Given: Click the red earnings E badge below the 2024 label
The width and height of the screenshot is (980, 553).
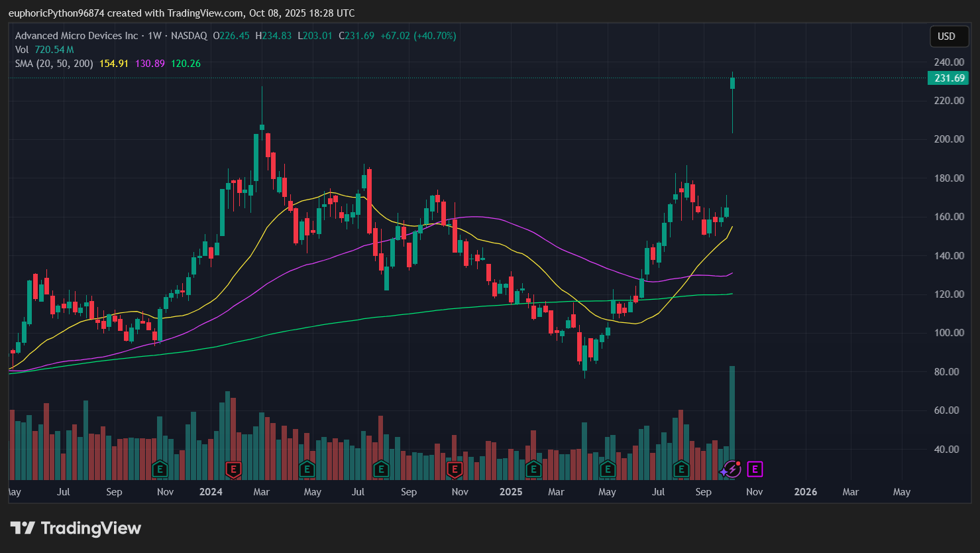Looking at the screenshot, I should tap(234, 469).
